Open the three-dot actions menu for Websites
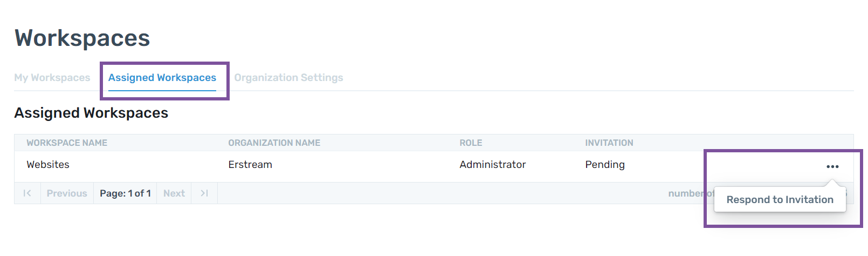868x256 pixels. (x=832, y=166)
